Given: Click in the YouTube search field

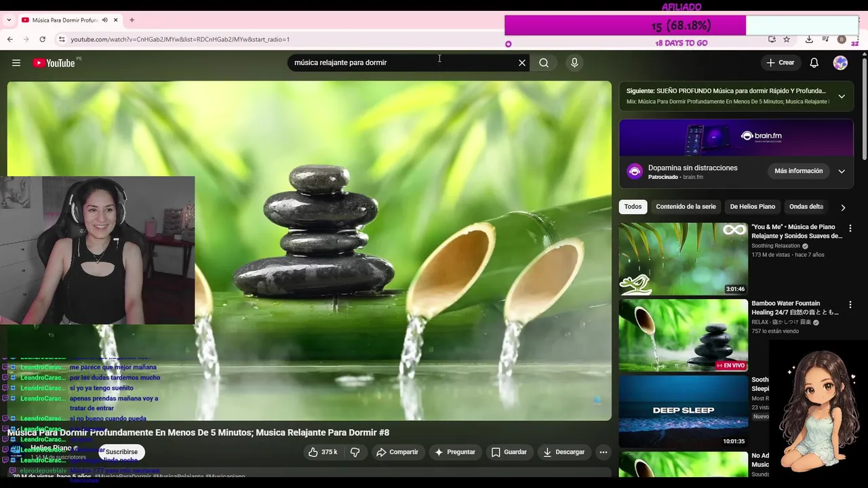Looking at the screenshot, I should pos(403,63).
